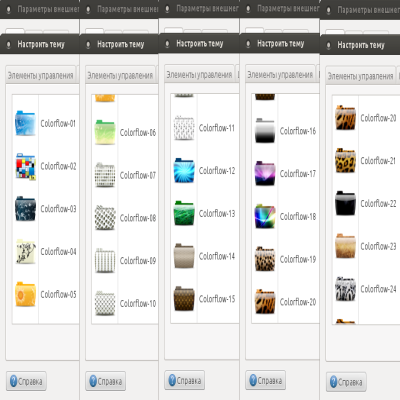Click Справка button in the rightmost panel

click(x=346, y=382)
